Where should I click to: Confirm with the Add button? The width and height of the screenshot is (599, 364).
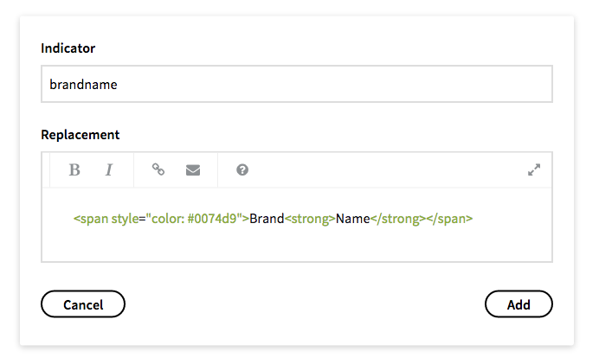[518, 304]
